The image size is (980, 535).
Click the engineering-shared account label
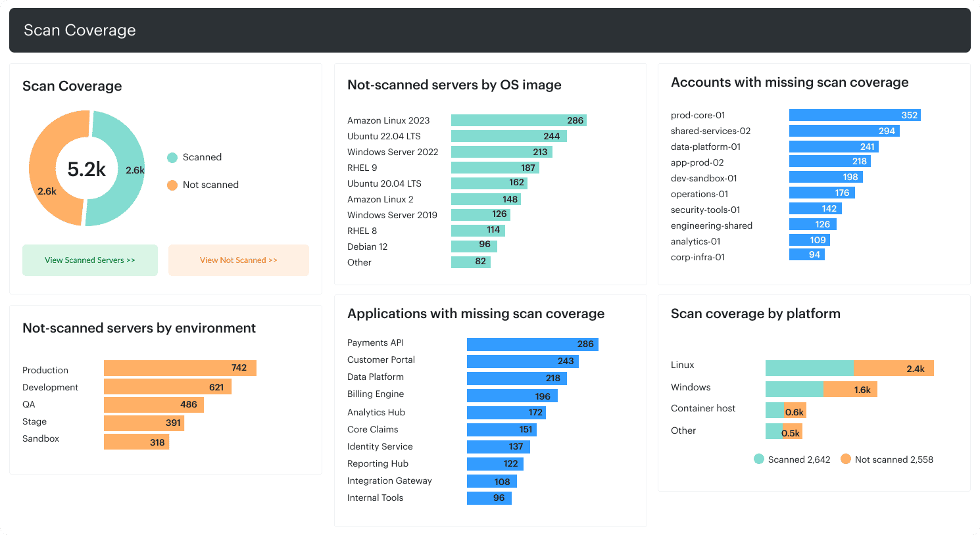point(712,225)
